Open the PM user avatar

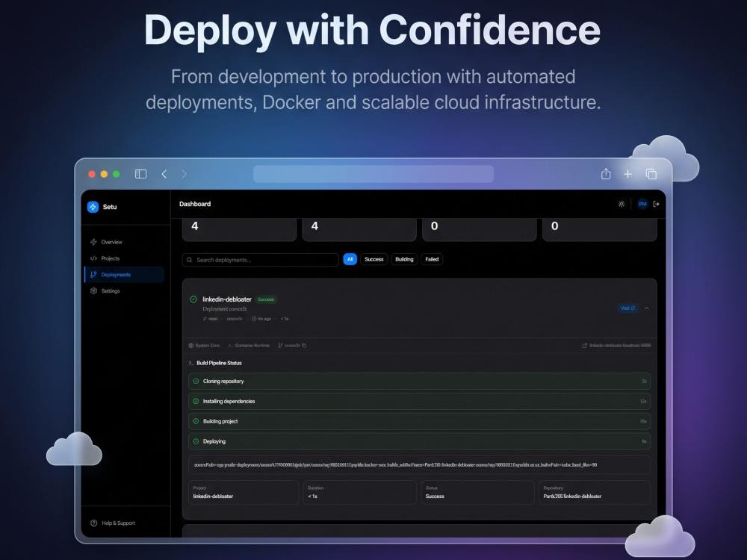pos(642,204)
